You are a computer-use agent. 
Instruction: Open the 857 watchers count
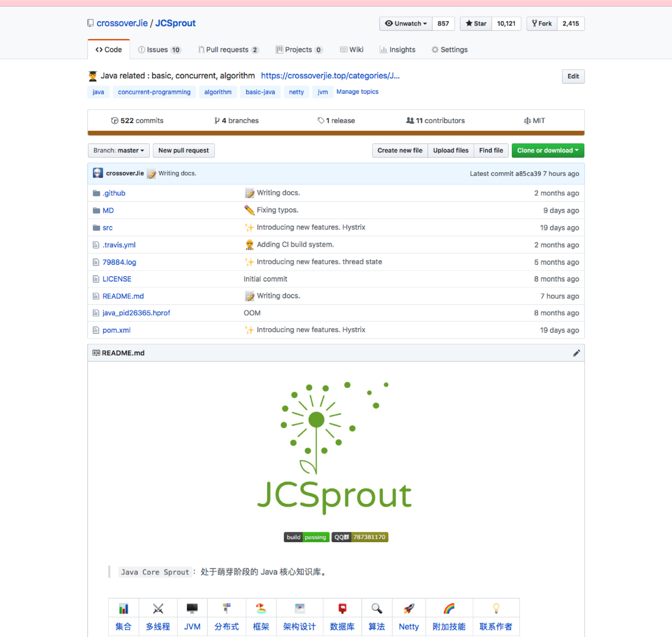coord(443,23)
